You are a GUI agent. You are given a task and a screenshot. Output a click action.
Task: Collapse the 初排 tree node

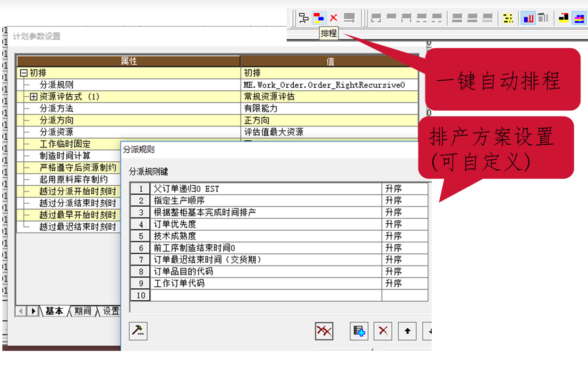24,73
